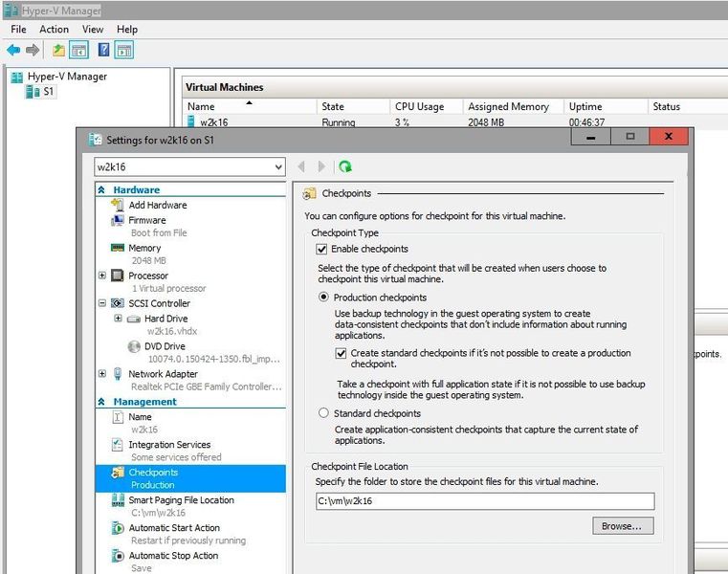Image resolution: width=728 pixels, height=574 pixels.
Task: Select the Network Adapter icon
Action: pyautogui.click(x=118, y=374)
